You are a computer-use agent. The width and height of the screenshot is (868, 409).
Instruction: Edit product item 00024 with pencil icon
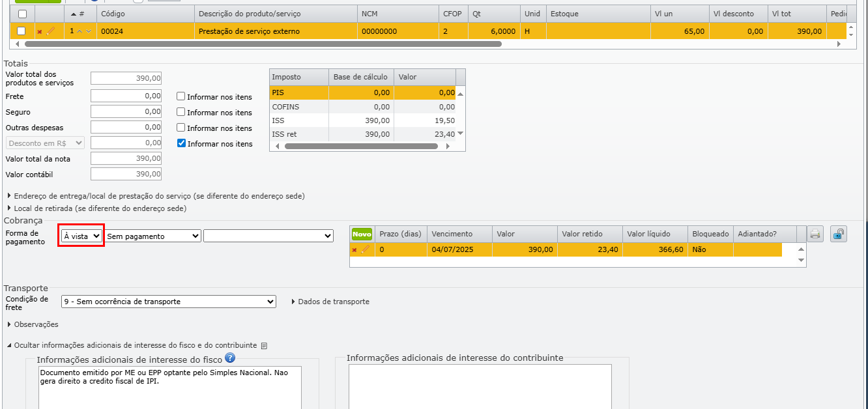click(x=50, y=31)
